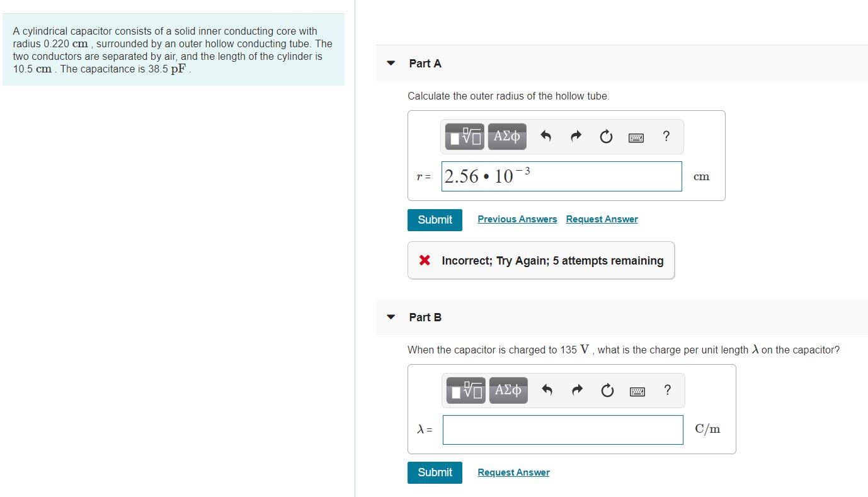Image resolution: width=868 pixels, height=497 pixels.
Task: Click the Part A heading text
Action: click(425, 63)
